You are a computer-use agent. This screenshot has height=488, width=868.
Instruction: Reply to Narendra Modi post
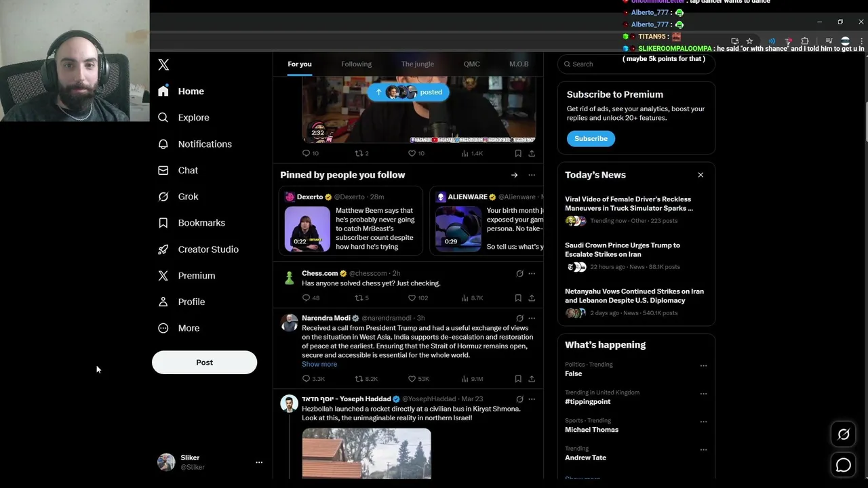[x=313, y=379]
